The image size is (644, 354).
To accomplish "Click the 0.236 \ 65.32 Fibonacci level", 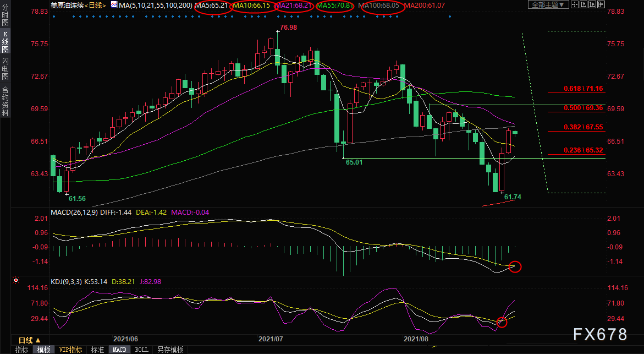I will 583,150.
